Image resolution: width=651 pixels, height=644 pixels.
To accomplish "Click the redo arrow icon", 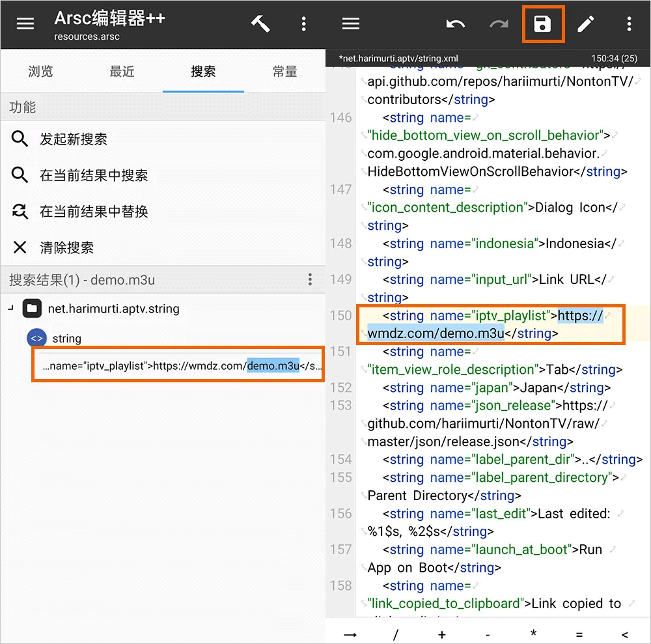I will [499, 24].
